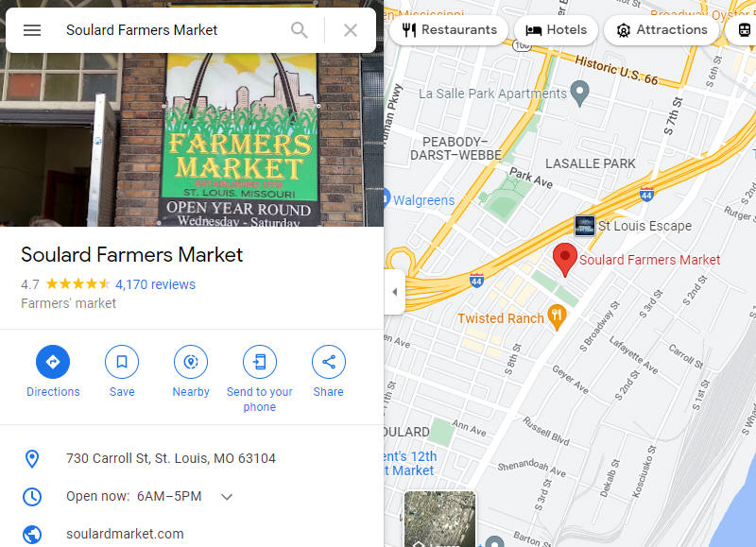This screenshot has width=756, height=547.
Task: Expand the opening hours chevron
Action: click(x=227, y=496)
